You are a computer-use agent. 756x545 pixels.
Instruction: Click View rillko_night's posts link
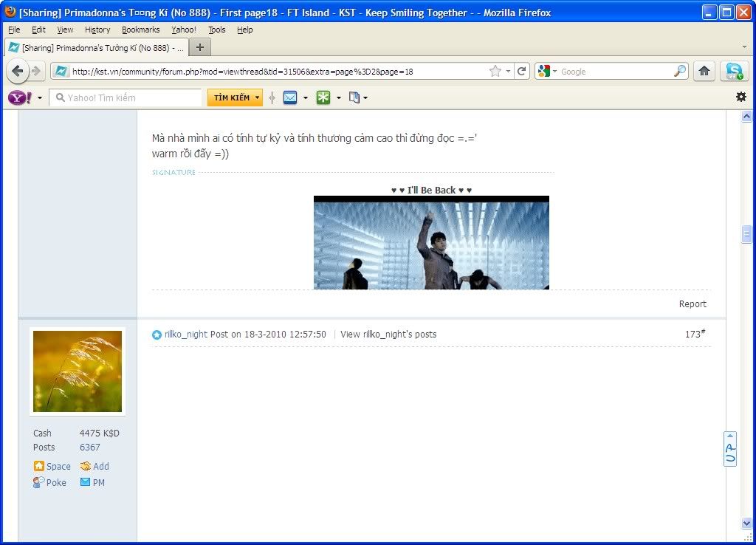(388, 335)
